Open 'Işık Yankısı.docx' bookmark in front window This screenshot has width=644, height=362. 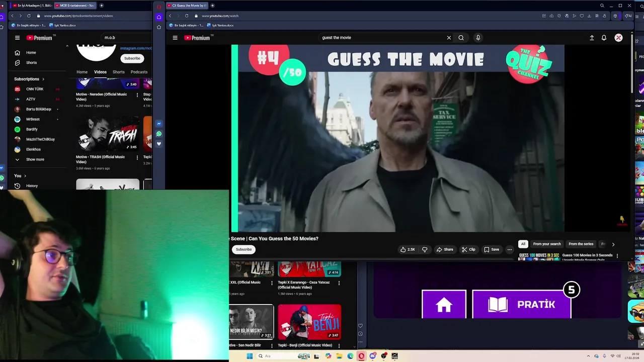pyautogui.click(x=219, y=25)
